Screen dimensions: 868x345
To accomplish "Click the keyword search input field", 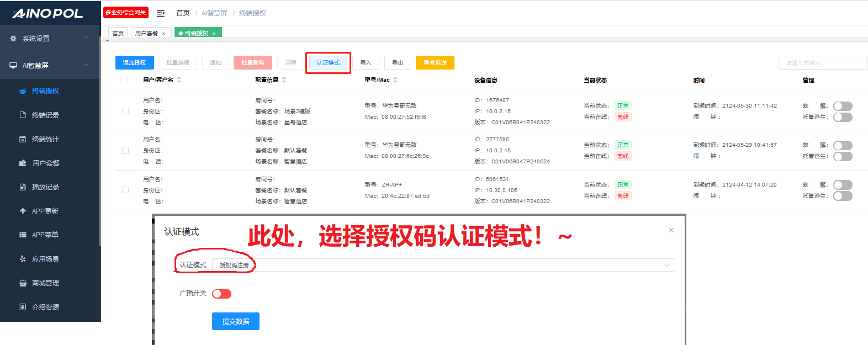I will (x=822, y=63).
